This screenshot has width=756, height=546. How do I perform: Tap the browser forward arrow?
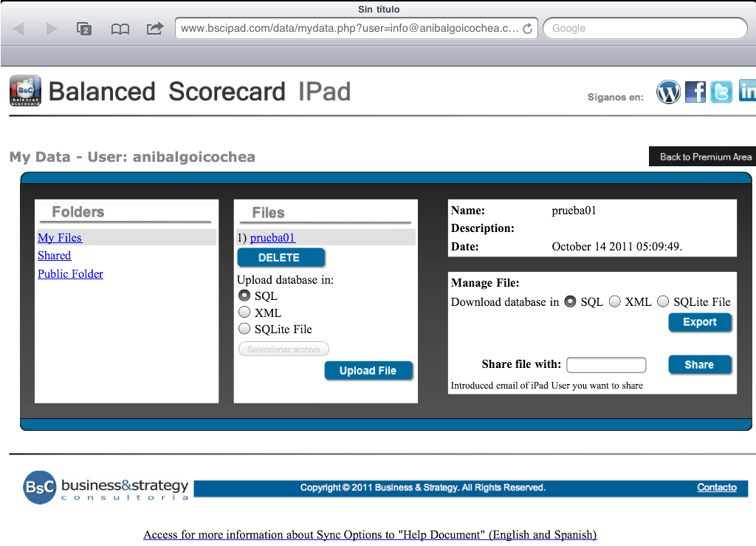pos(52,29)
